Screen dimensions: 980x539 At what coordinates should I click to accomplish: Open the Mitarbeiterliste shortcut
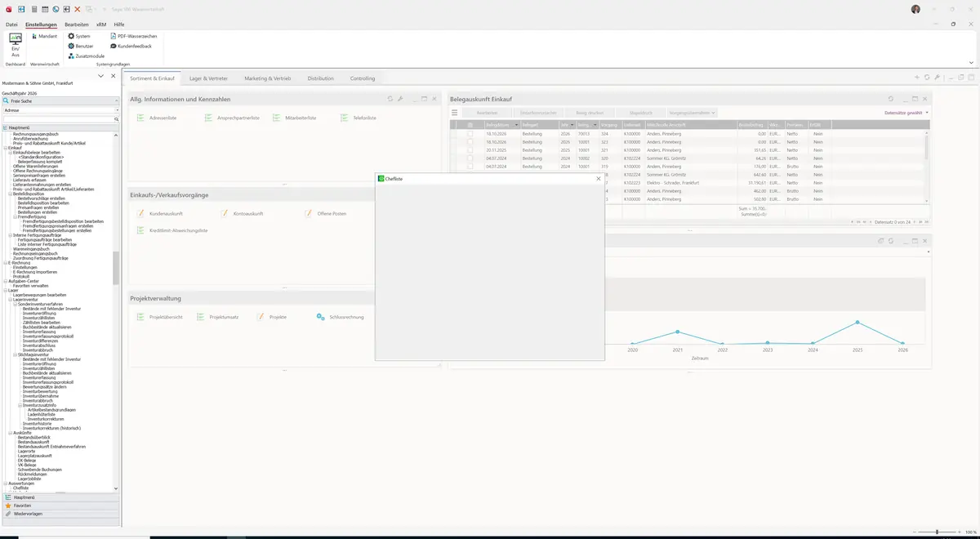tap(294, 118)
